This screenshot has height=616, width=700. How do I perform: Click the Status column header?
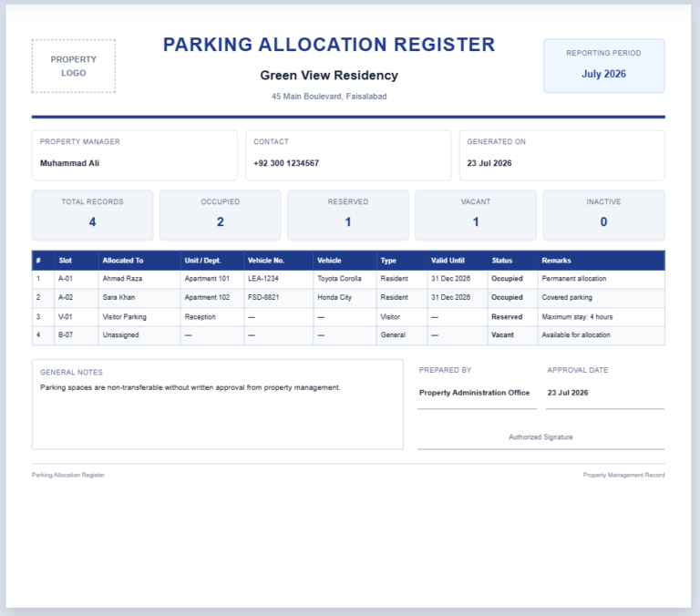(512, 261)
